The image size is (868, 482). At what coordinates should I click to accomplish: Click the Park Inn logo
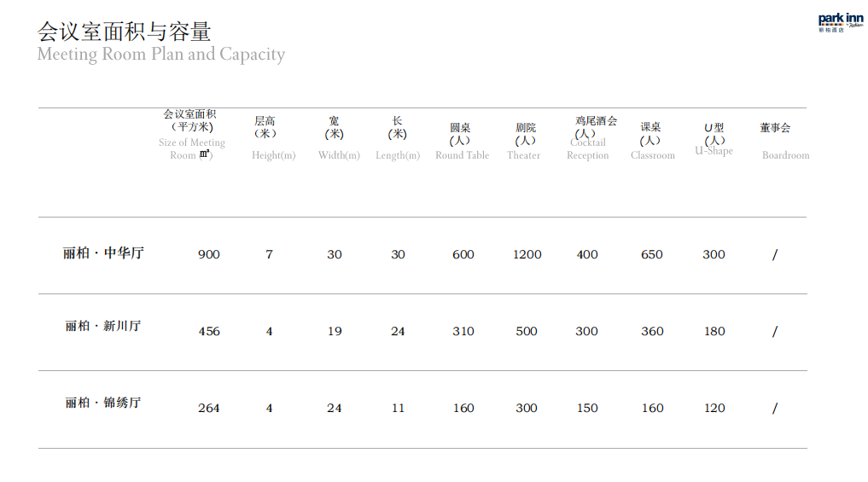pyautogui.click(x=841, y=23)
